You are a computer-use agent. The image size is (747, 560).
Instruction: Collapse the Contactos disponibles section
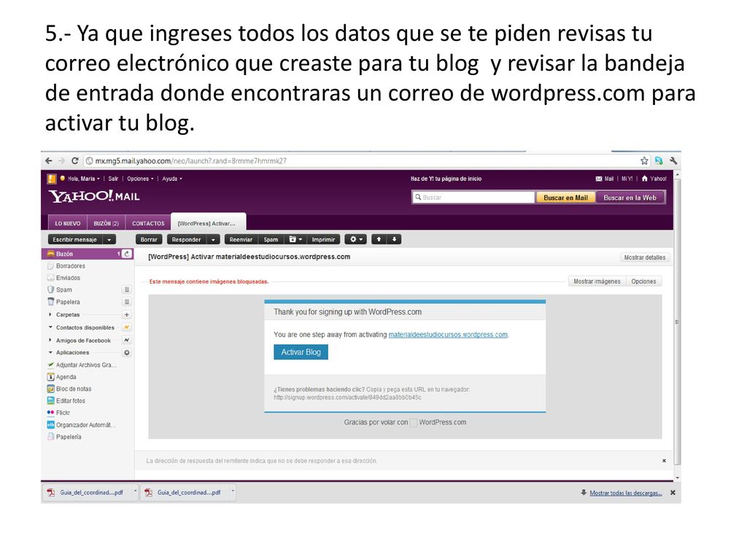50,327
